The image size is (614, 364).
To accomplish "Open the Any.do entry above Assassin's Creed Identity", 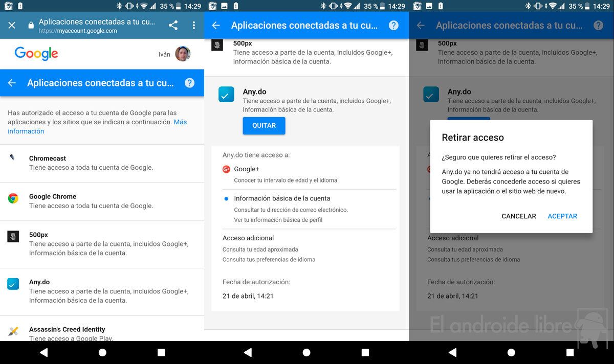I will [102, 291].
